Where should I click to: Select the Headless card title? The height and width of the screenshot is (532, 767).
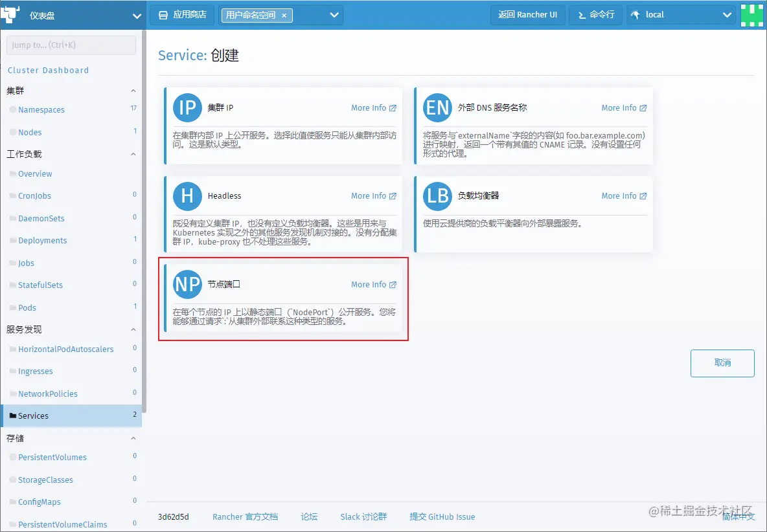(x=225, y=196)
